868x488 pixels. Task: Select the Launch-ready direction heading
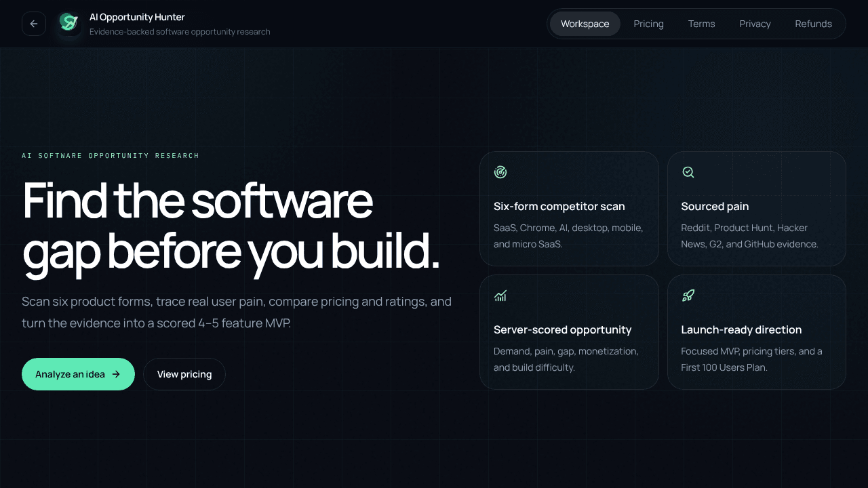pos(741,329)
